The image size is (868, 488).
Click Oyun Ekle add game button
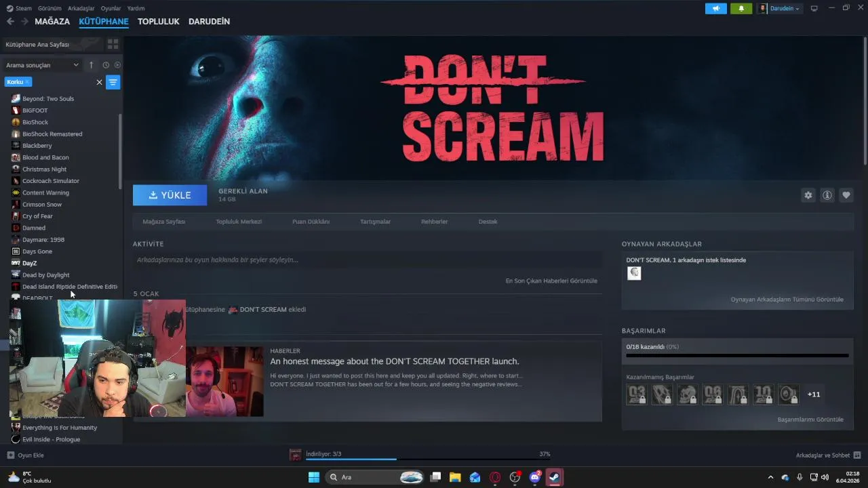[26, 455]
